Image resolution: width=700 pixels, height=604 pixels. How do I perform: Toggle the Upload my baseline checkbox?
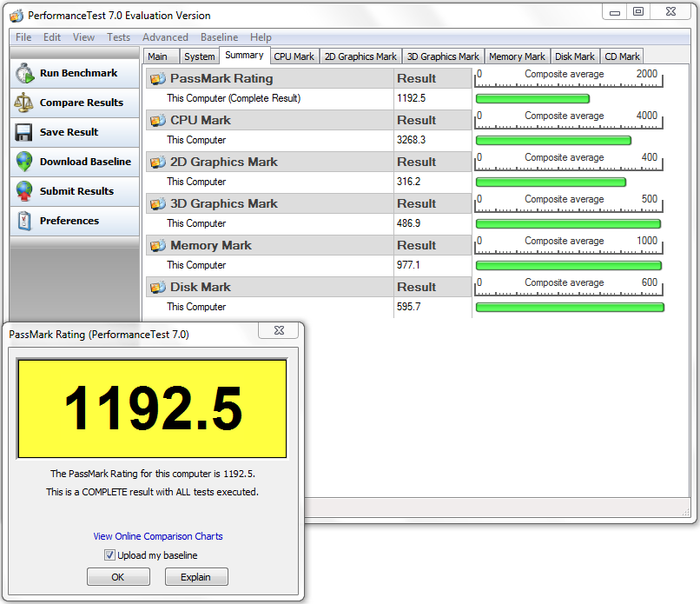point(109,554)
